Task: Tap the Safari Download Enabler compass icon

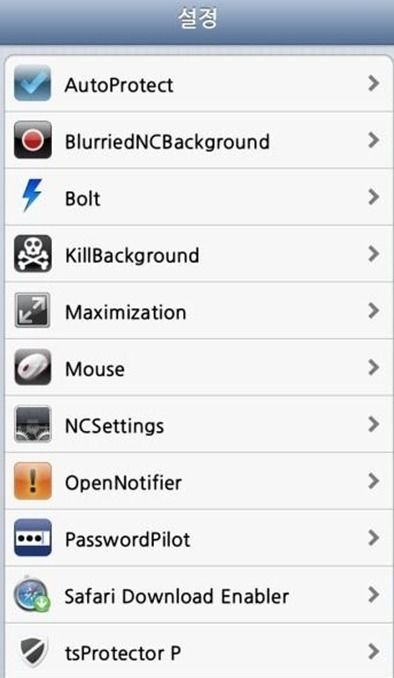Action: click(x=32, y=595)
